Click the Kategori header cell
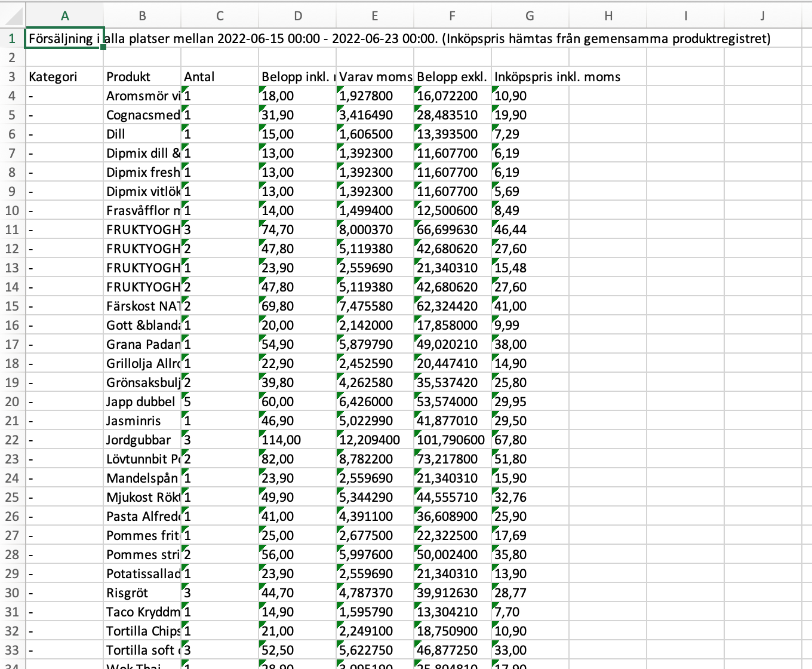Viewport: 812px width, 669px height. coord(64,76)
